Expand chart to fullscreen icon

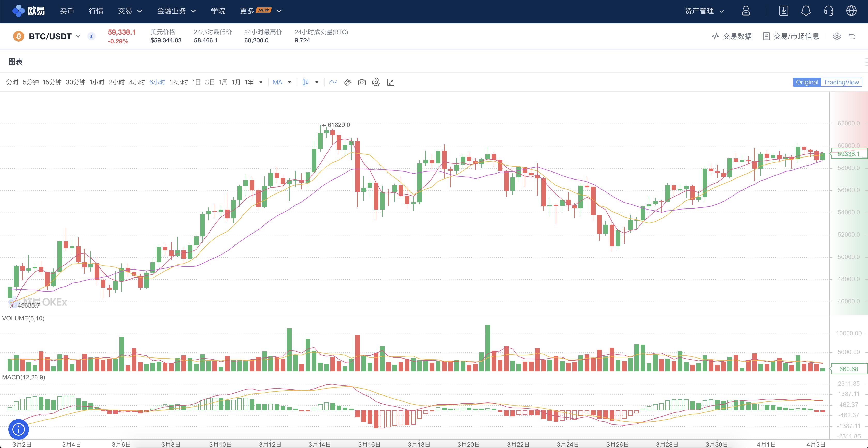(x=391, y=82)
